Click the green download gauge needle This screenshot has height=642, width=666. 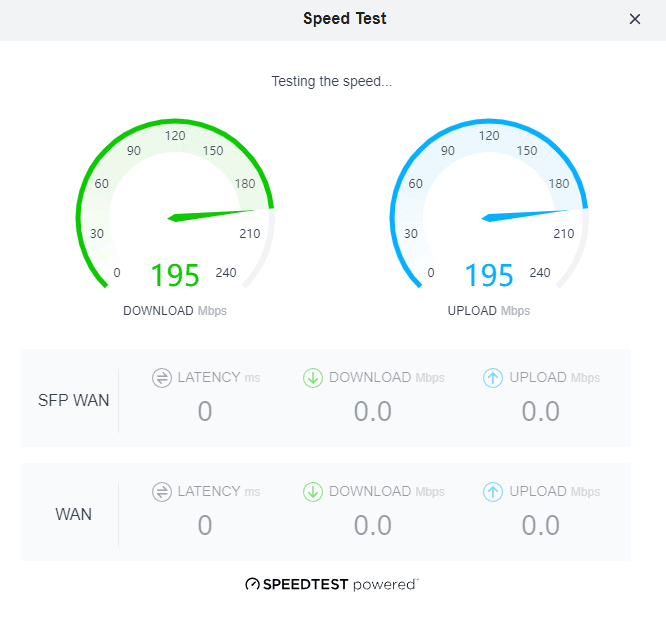point(211,215)
